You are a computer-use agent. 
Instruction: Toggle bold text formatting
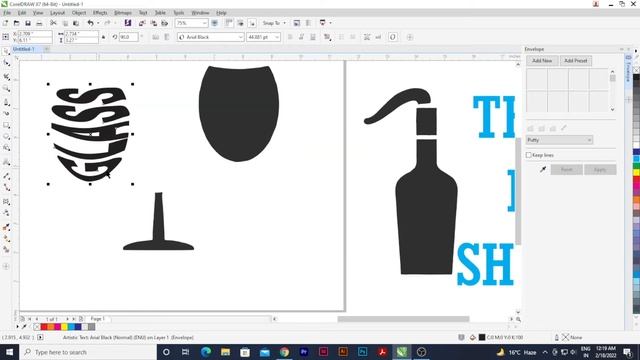[x=290, y=37]
